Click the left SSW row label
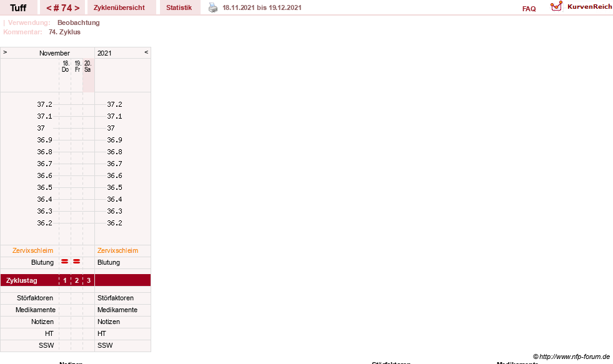The width and height of the screenshot is (613, 364). 46,345
